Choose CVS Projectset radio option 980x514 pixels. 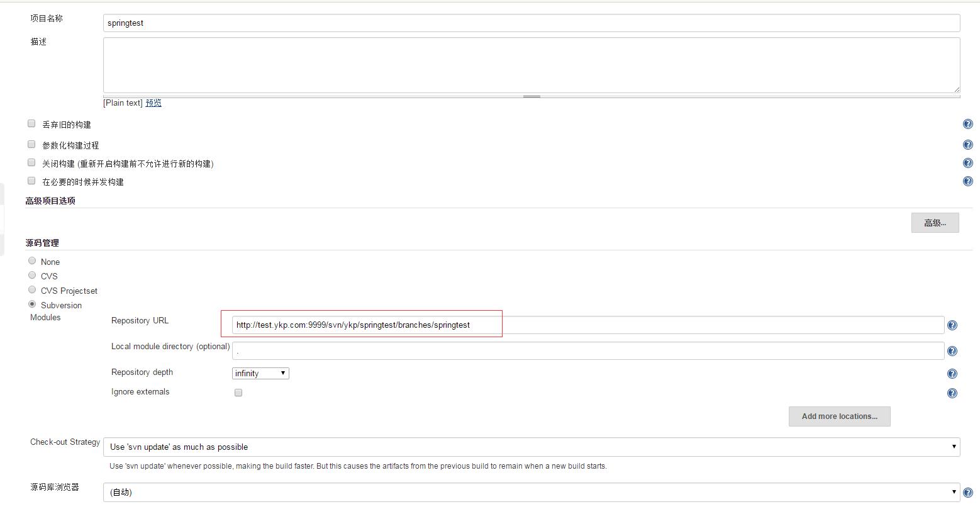pos(32,289)
